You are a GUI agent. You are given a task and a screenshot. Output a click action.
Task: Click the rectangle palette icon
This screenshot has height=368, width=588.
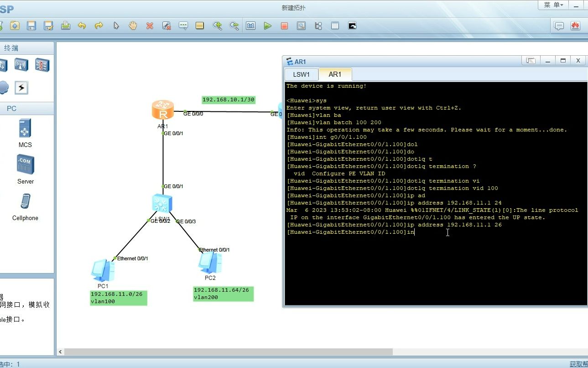tap(199, 26)
